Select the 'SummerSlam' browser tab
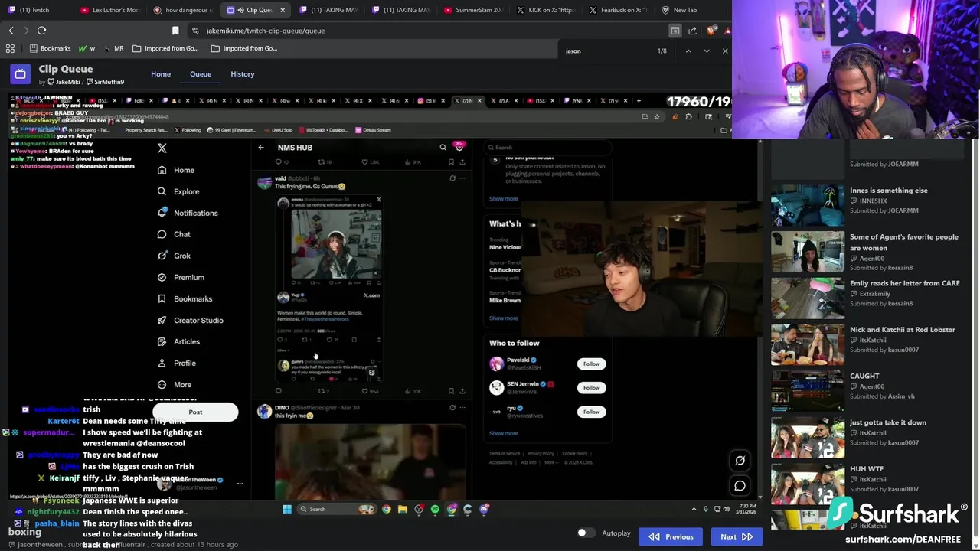Screen dimensions: 980x551 (475, 10)
